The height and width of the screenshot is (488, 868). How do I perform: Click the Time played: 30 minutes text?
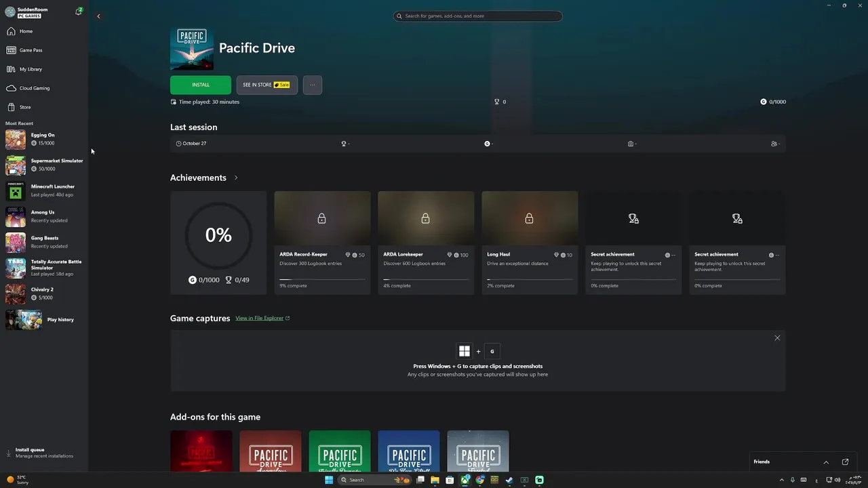(209, 102)
